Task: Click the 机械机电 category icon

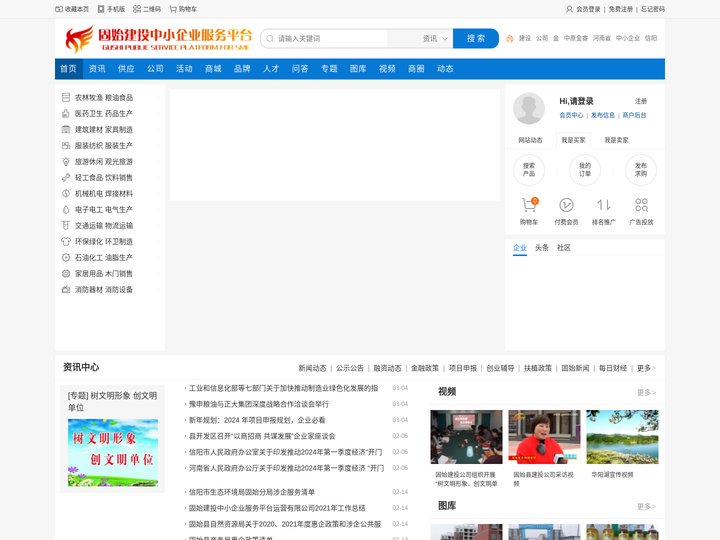Action: (x=66, y=193)
